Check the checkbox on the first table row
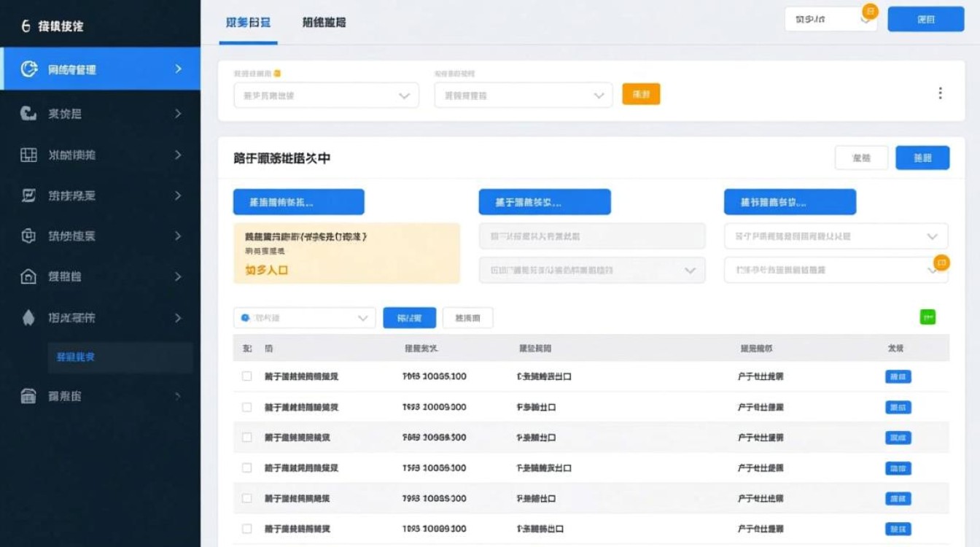Viewport: 980px width, 547px height. point(246,376)
